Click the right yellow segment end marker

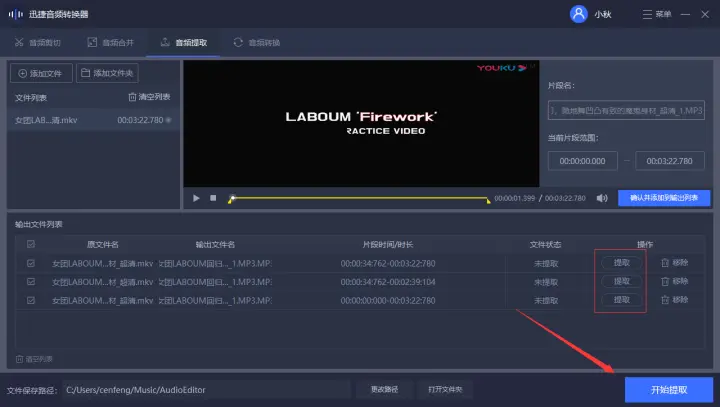coord(489,201)
